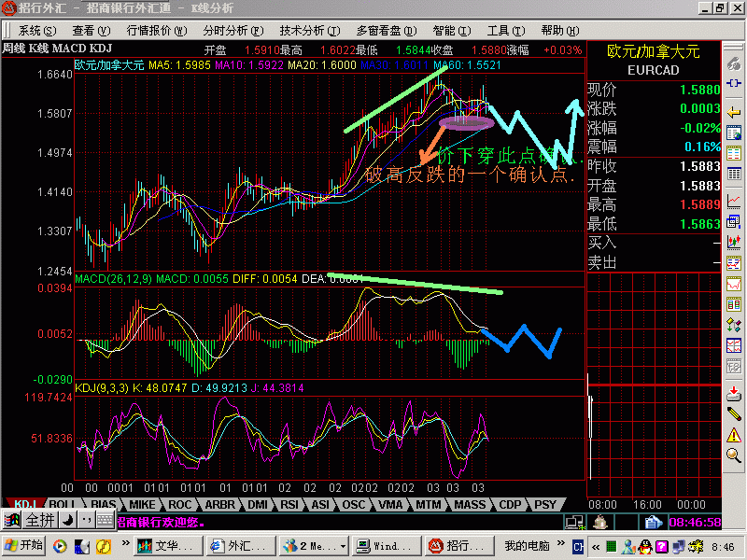Click the yellow back arrow icon
Screen dimensions: 747x560
[734, 110]
